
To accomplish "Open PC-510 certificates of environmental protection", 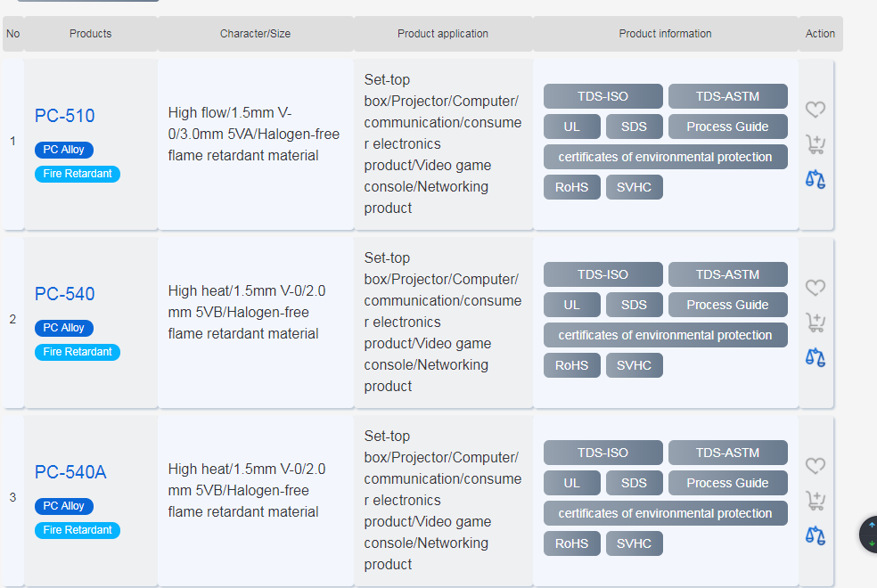I will (665, 157).
